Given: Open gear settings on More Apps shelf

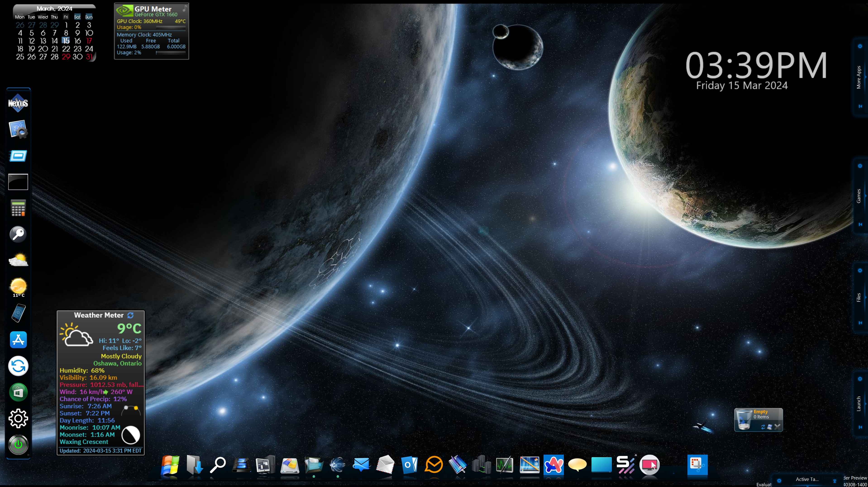Looking at the screenshot, I should point(860,46).
